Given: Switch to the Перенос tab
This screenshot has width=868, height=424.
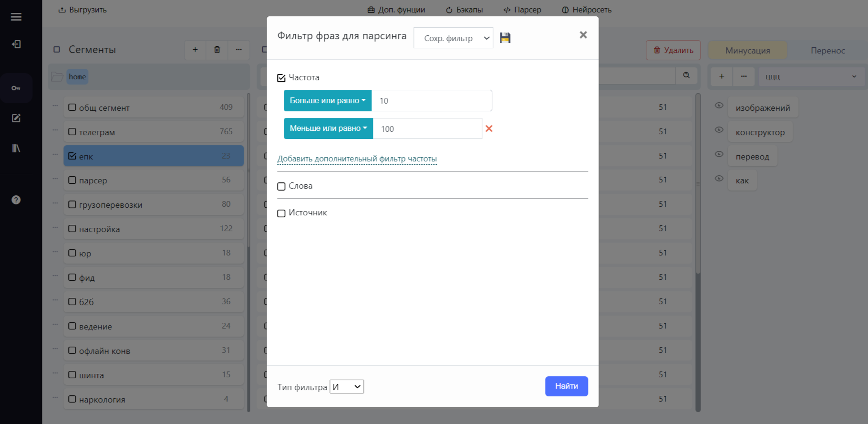Looking at the screenshot, I should pyautogui.click(x=827, y=51).
